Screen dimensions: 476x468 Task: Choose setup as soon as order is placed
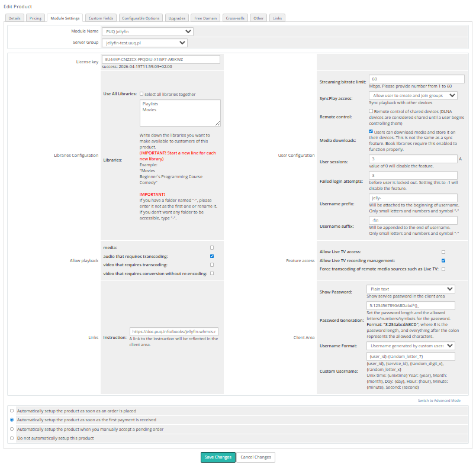tap(12, 410)
